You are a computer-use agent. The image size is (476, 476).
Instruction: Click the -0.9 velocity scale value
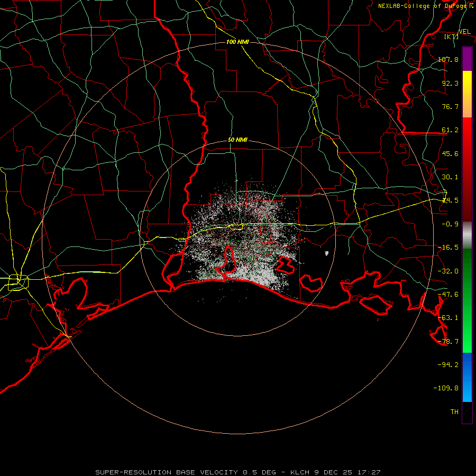(x=450, y=224)
